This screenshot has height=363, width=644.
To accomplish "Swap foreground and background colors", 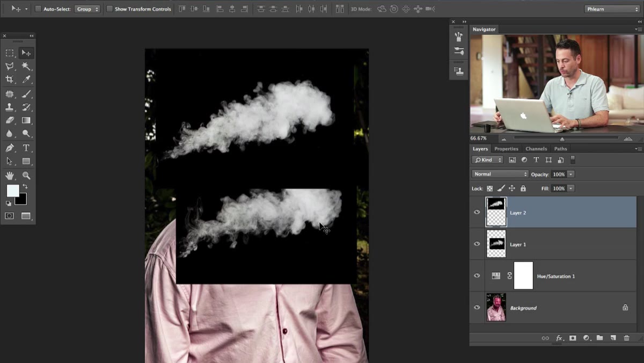I will [x=25, y=186].
